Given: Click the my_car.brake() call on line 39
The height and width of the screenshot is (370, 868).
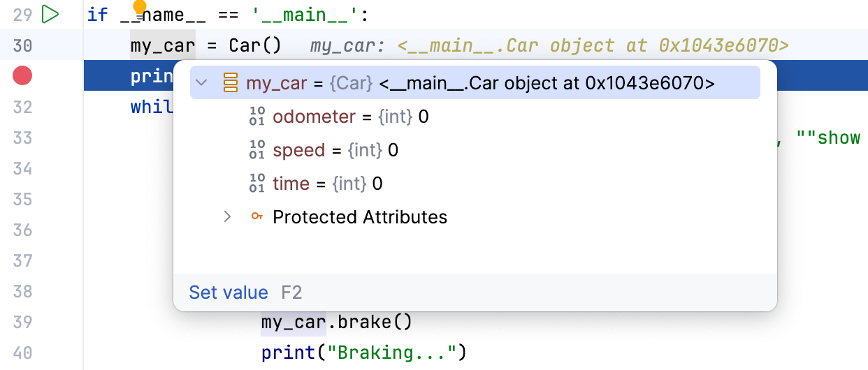Looking at the screenshot, I should pos(336,322).
